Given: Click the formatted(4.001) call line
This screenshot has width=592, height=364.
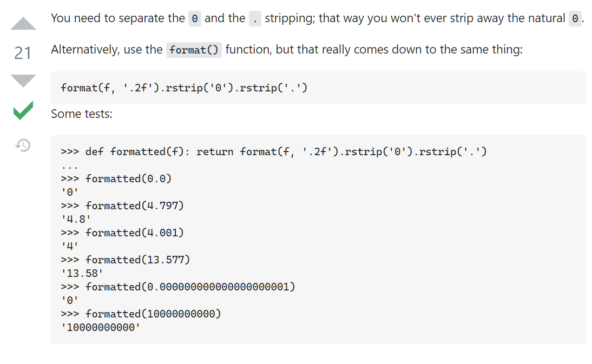Looking at the screenshot, I should pos(134,233).
